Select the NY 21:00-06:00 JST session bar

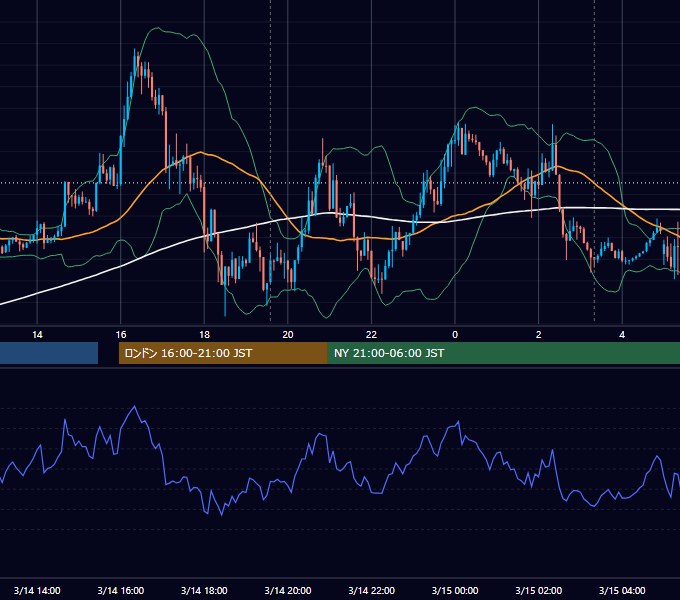click(503, 353)
